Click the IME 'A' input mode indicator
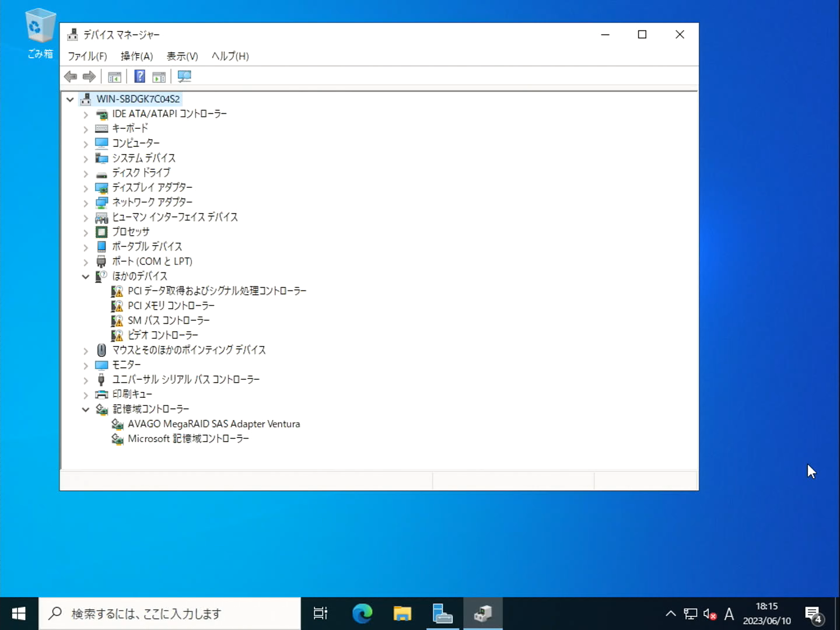840x630 pixels. click(729, 614)
